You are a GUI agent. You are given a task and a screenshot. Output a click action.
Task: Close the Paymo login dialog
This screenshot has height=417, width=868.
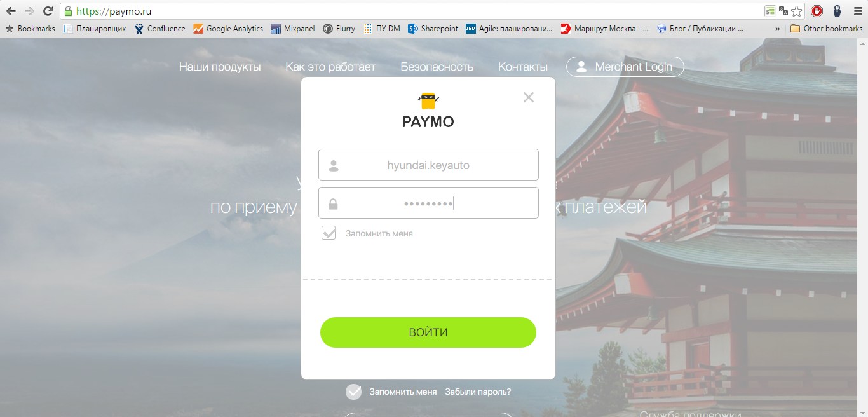point(529,97)
